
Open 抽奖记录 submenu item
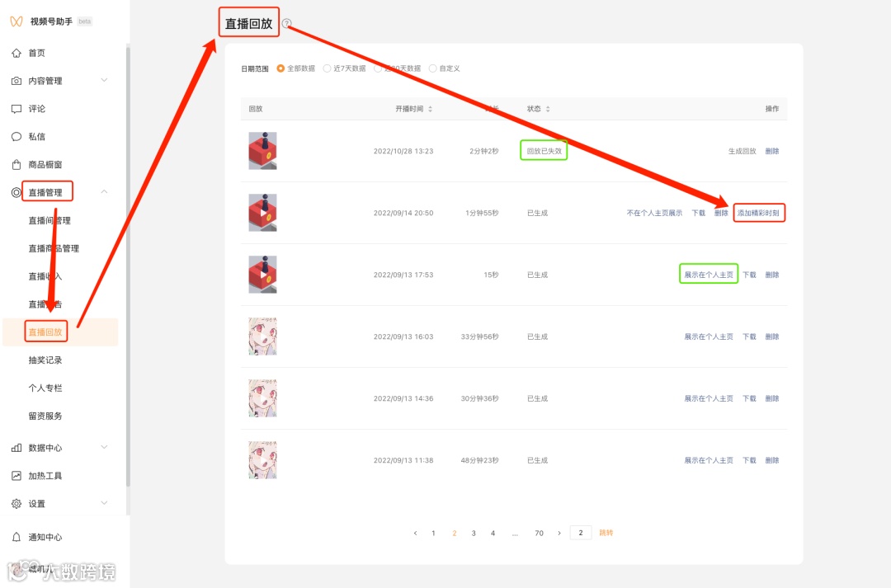[x=45, y=360]
